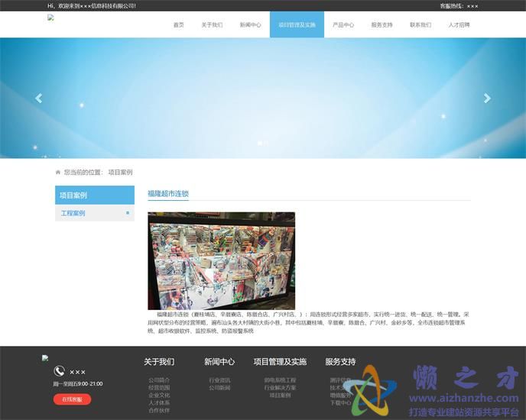The height and width of the screenshot is (420, 526).
Task: Open 人才招聘 in the top navigation
Action: (x=459, y=25)
